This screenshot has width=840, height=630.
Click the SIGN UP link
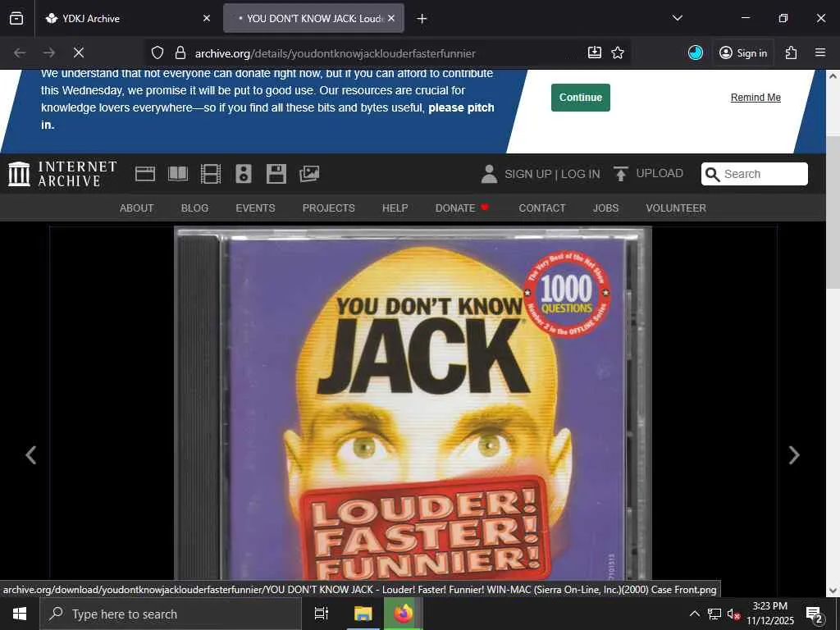click(527, 174)
